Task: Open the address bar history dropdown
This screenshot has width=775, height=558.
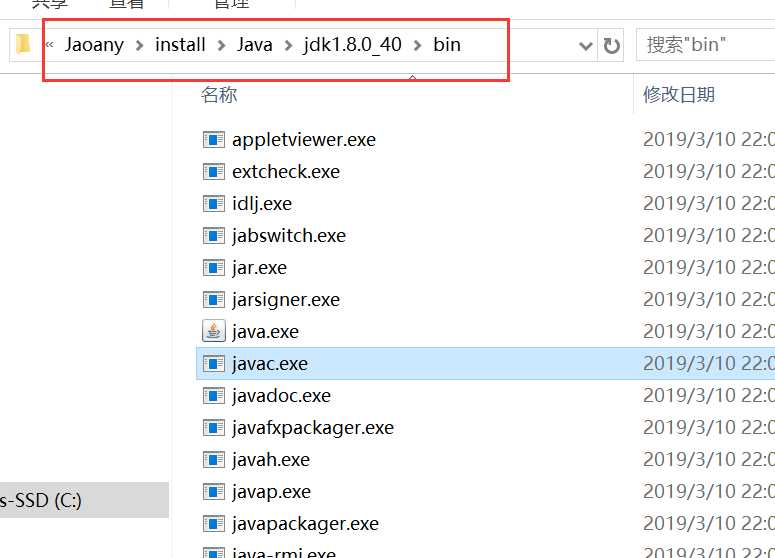Action: click(x=586, y=46)
